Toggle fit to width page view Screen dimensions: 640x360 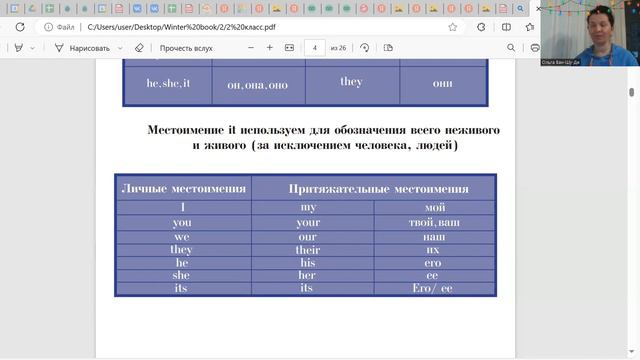coord(289,48)
